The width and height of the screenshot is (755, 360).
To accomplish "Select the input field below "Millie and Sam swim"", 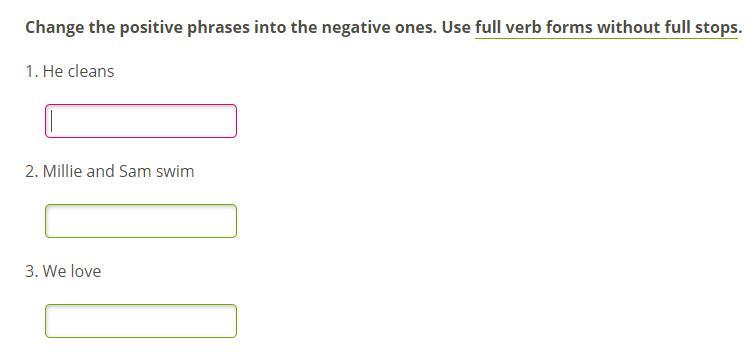I will tap(141, 221).
